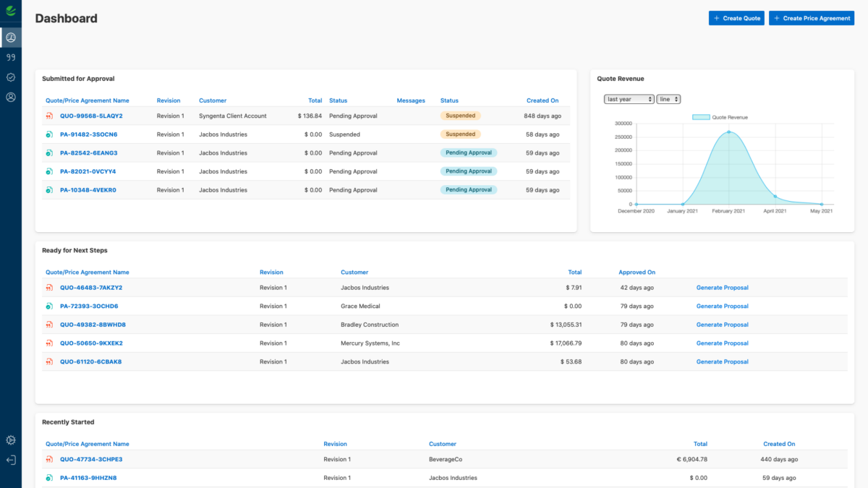Log out using the exit icon
Viewport: 868px width, 488px height.
(11, 460)
